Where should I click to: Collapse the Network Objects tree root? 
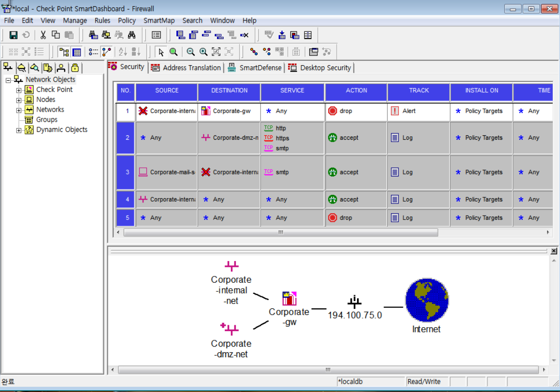point(8,80)
